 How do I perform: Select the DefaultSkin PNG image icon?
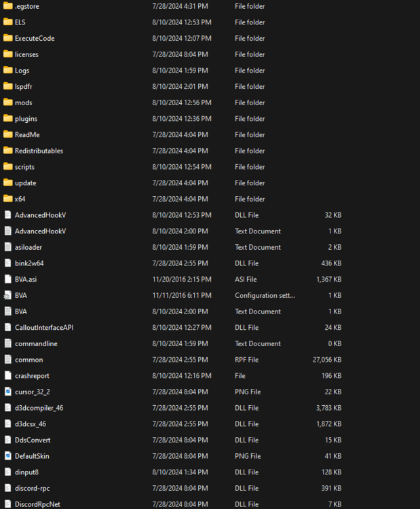click(7, 456)
